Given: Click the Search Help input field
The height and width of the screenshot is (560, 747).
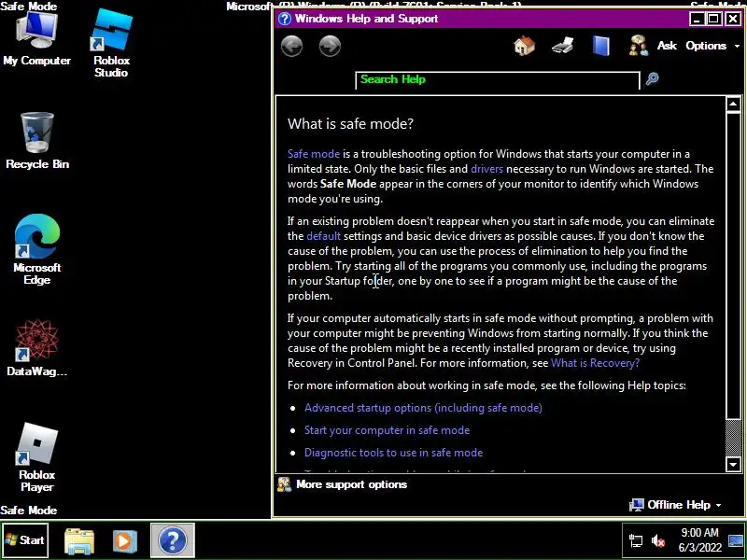Looking at the screenshot, I should point(498,80).
